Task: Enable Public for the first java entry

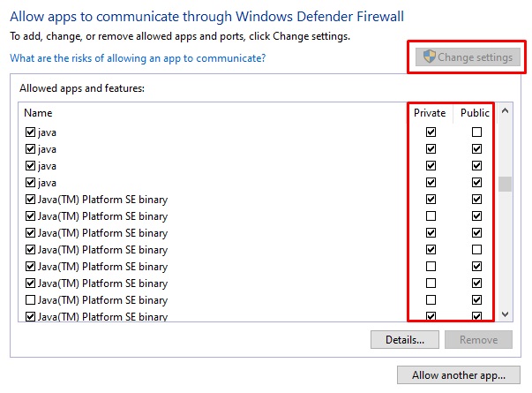Action: (476, 132)
